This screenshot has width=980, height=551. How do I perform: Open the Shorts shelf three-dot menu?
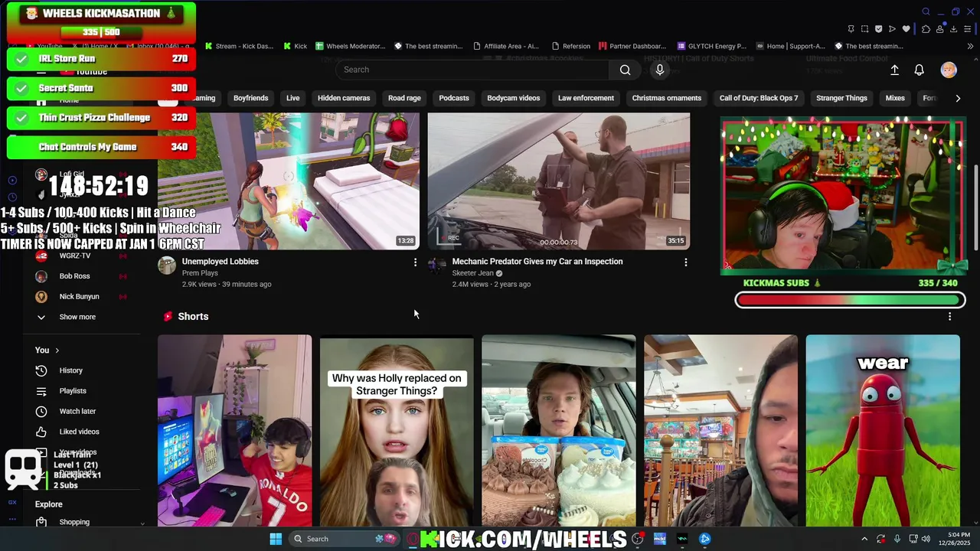tap(950, 316)
